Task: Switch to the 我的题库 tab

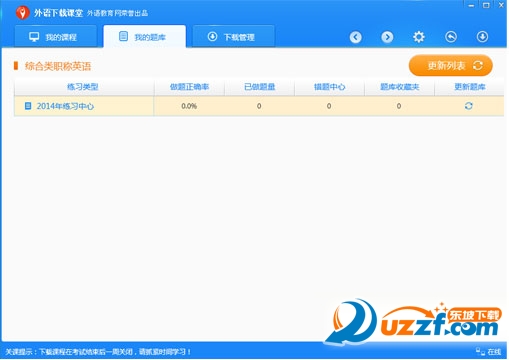Action: 145,36
